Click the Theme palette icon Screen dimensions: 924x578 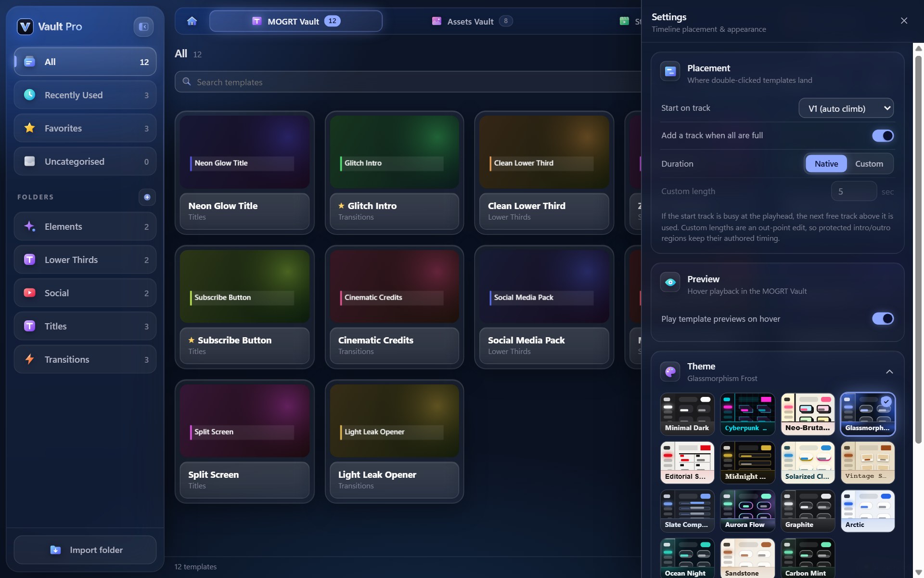point(670,372)
